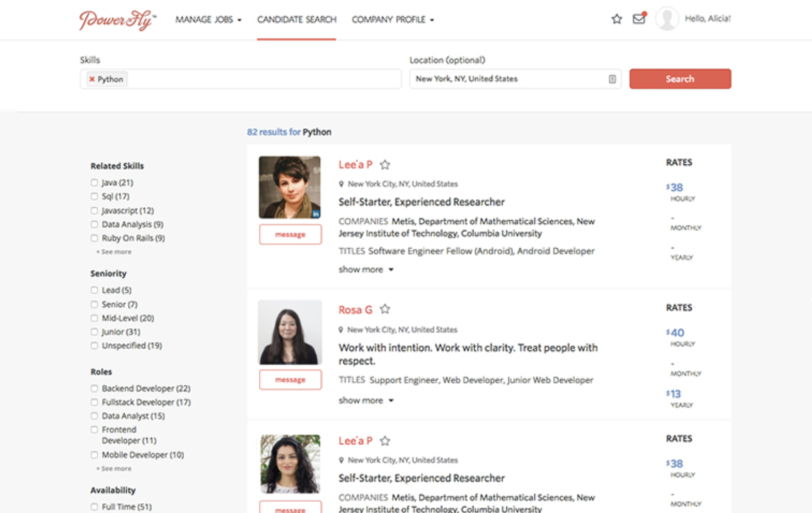This screenshot has width=812, height=513.
Task: Check Unspecified (19) seniority filter
Action: point(94,345)
